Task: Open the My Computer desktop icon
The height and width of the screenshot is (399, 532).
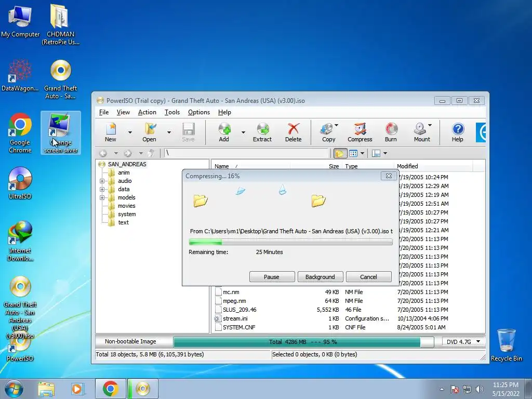Action: coord(20,22)
